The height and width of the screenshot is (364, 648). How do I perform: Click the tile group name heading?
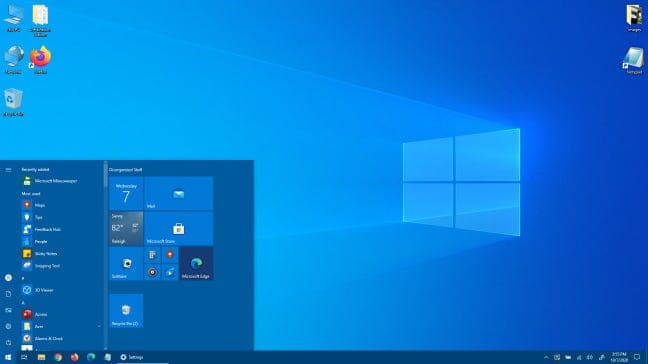(x=125, y=170)
